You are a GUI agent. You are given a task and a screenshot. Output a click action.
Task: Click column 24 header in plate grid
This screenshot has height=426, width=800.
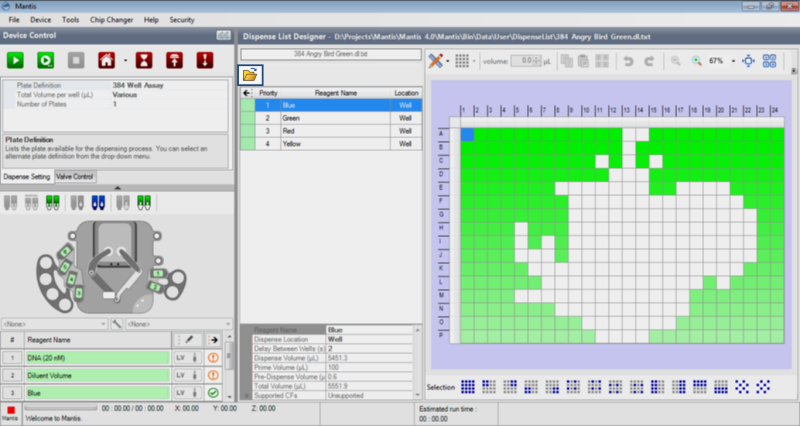[x=774, y=110]
